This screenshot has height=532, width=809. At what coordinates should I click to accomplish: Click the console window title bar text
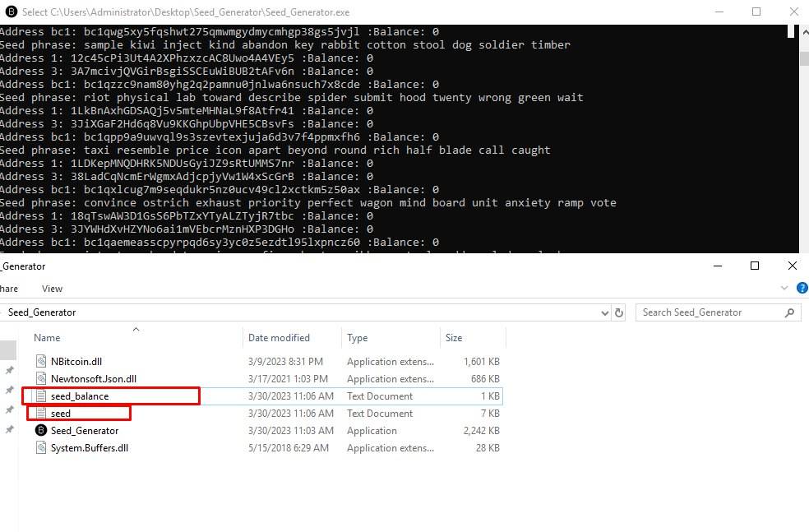tap(186, 12)
